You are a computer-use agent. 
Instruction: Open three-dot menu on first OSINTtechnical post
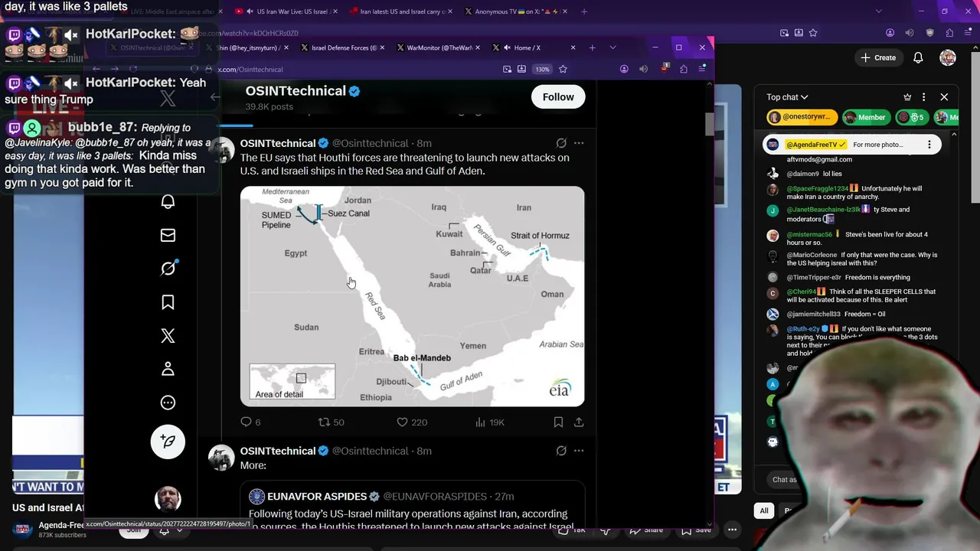(x=579, y=143)
